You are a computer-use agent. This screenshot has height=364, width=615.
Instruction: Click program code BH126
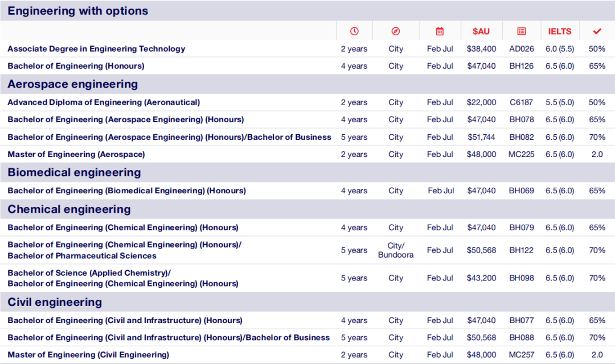tap(521, 66)
